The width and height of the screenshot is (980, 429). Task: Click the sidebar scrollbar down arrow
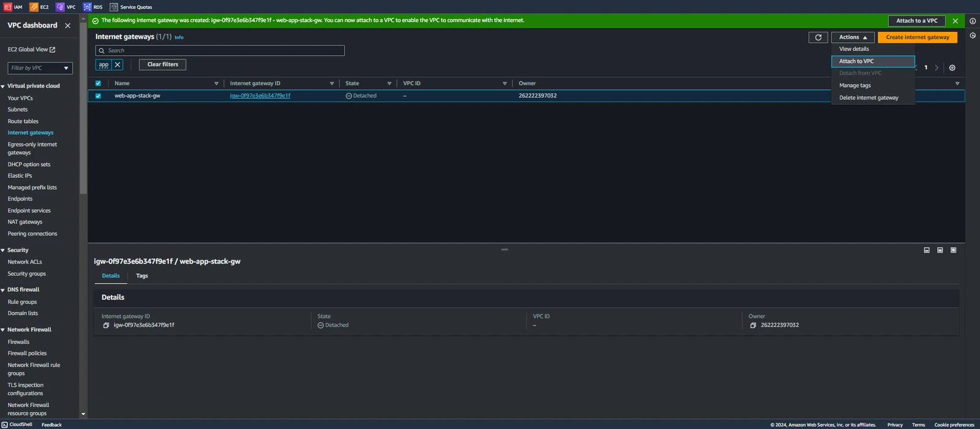coord(83,414)
